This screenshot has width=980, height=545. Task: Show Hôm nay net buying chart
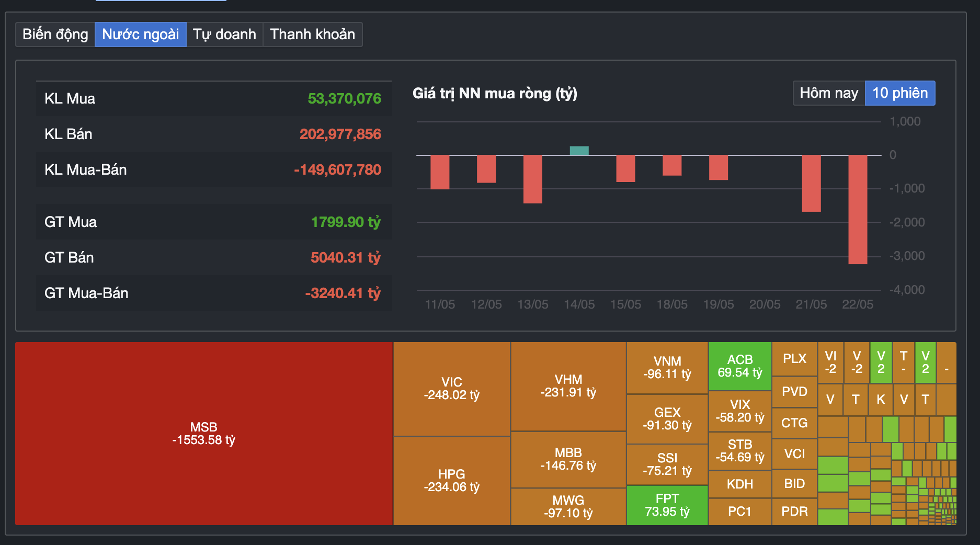point(829,93)
